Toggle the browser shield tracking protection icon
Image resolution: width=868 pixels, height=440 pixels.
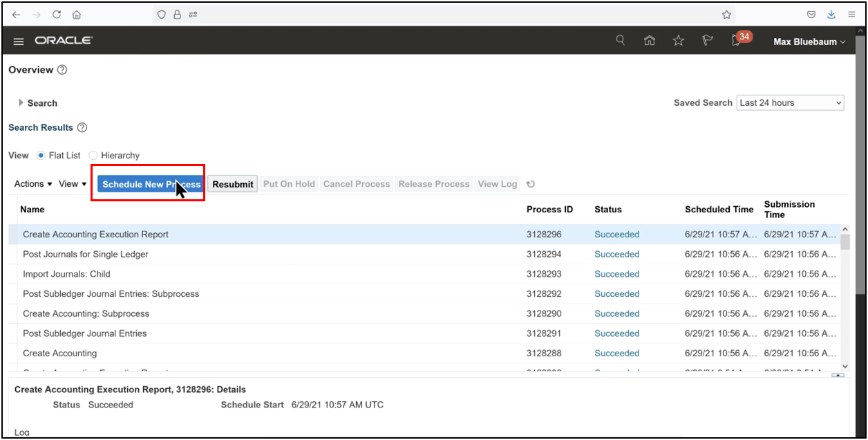[160, 14]
